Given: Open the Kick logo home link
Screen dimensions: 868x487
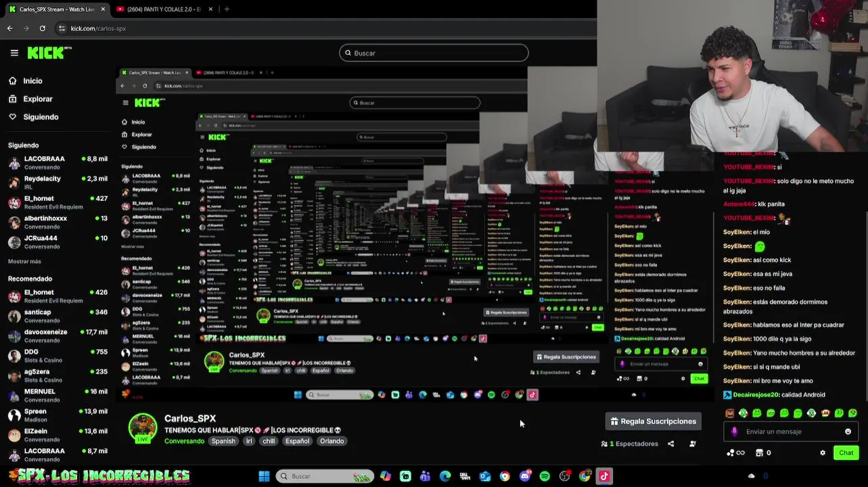Looking at the screenshot, I should click(49, 53).
